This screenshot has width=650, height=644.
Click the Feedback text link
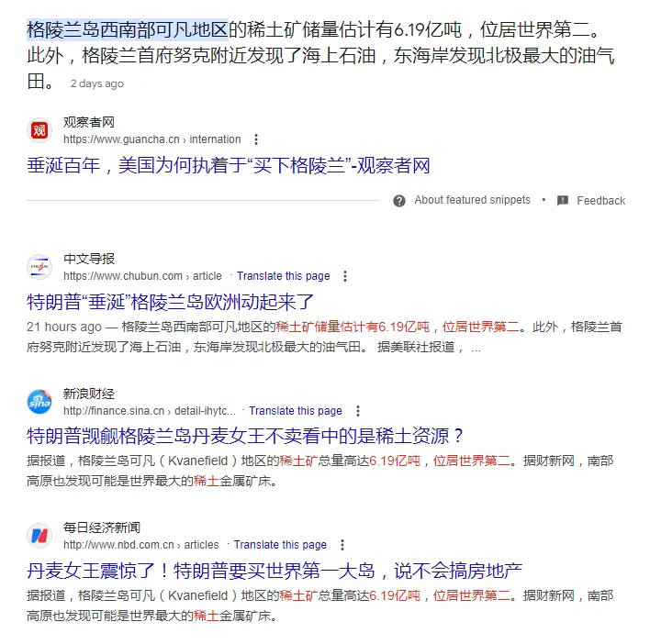pos(600,201)
